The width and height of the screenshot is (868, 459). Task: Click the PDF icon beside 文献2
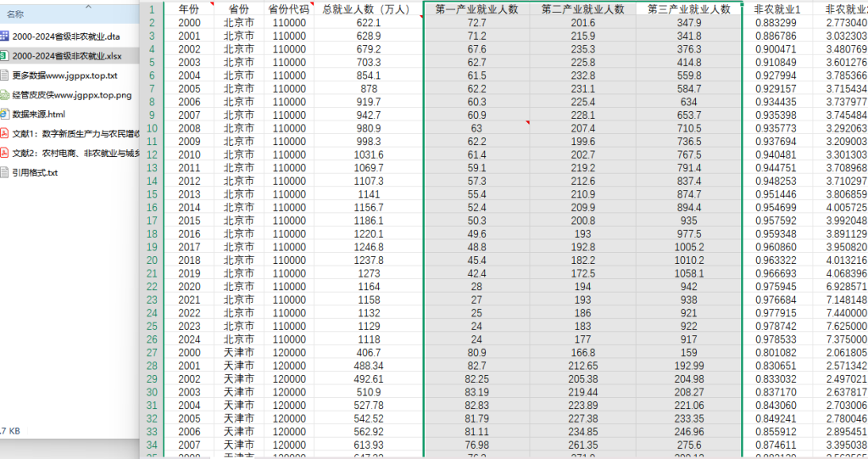[x=4, y=153]
